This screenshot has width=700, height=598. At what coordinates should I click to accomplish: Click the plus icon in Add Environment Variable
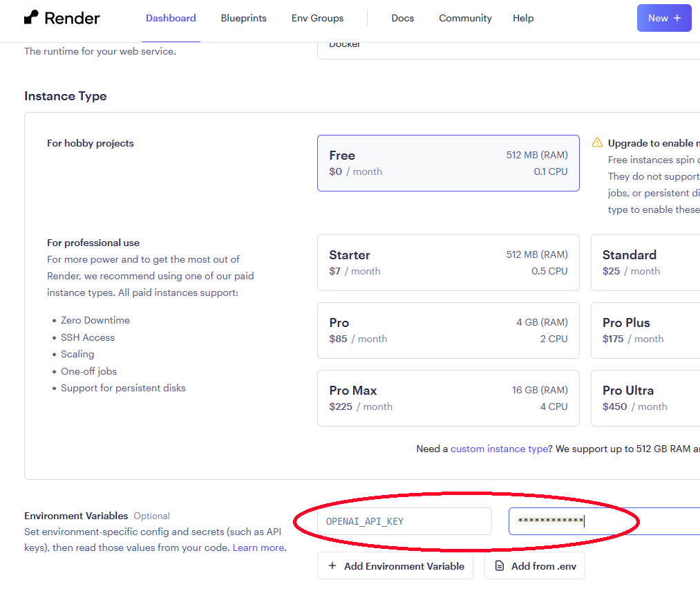tap(332, 566)
